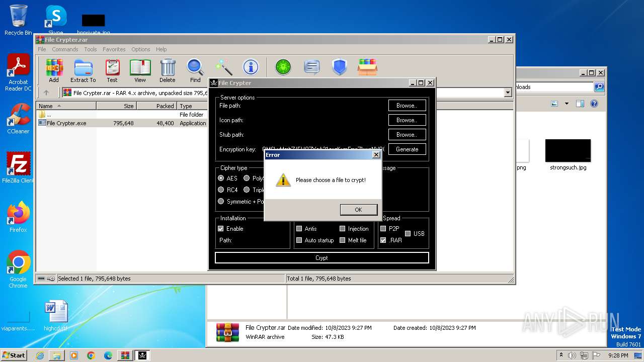Open WinRAR Options menu
This screenshot has height=362, width=644.
[x=141, y=49]
